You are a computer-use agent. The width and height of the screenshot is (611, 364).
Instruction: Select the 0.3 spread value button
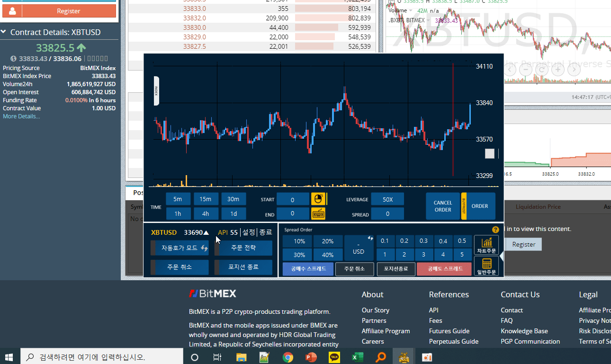423,241
